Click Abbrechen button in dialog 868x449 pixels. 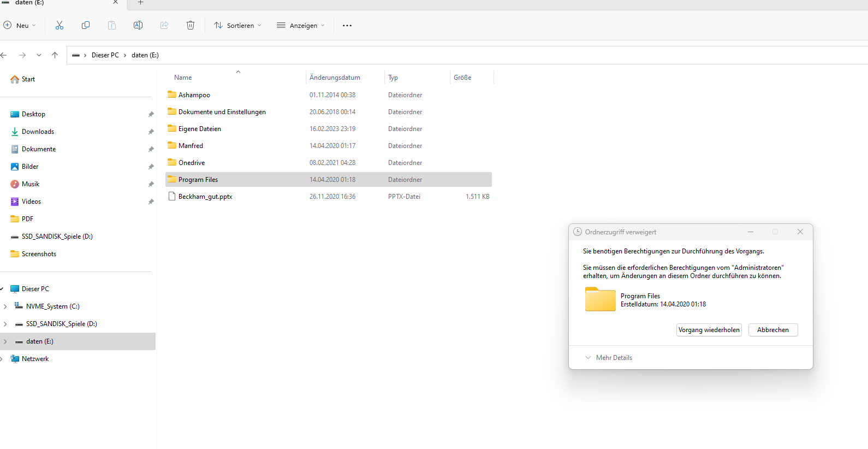point(773,330)
